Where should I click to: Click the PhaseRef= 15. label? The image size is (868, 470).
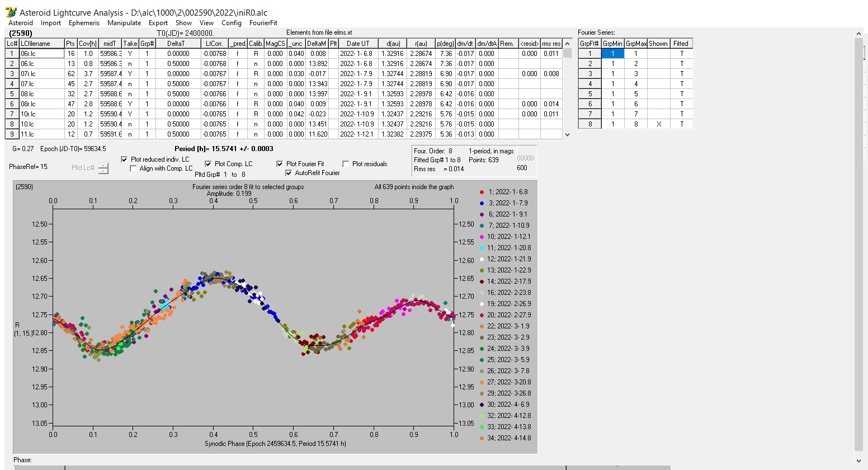(x=29, y=167)
